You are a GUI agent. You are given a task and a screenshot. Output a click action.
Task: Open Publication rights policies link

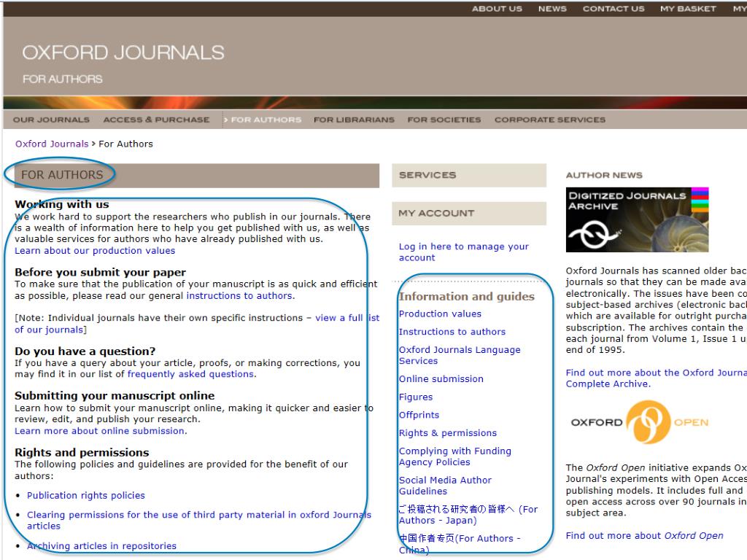pyautogui.click(x=86, y=496)
